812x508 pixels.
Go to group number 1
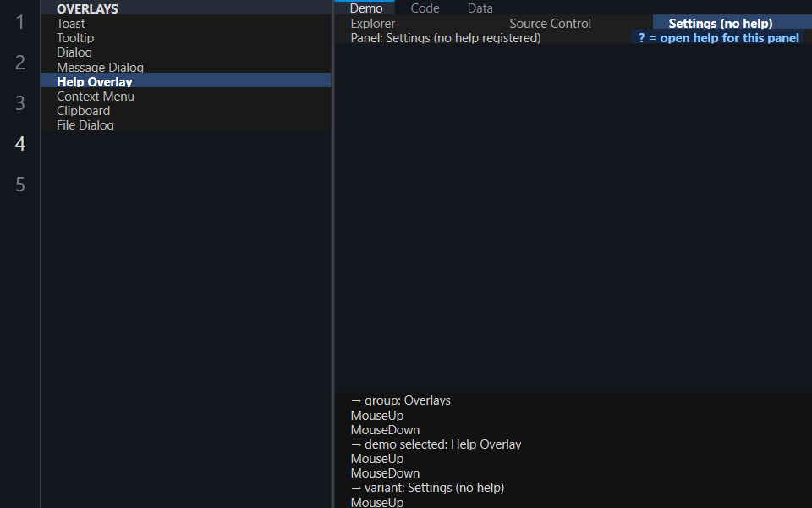pos(19,22)
